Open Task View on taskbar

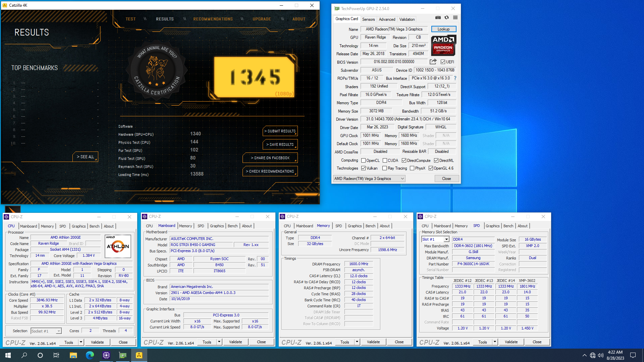click(x=56, y=355)
